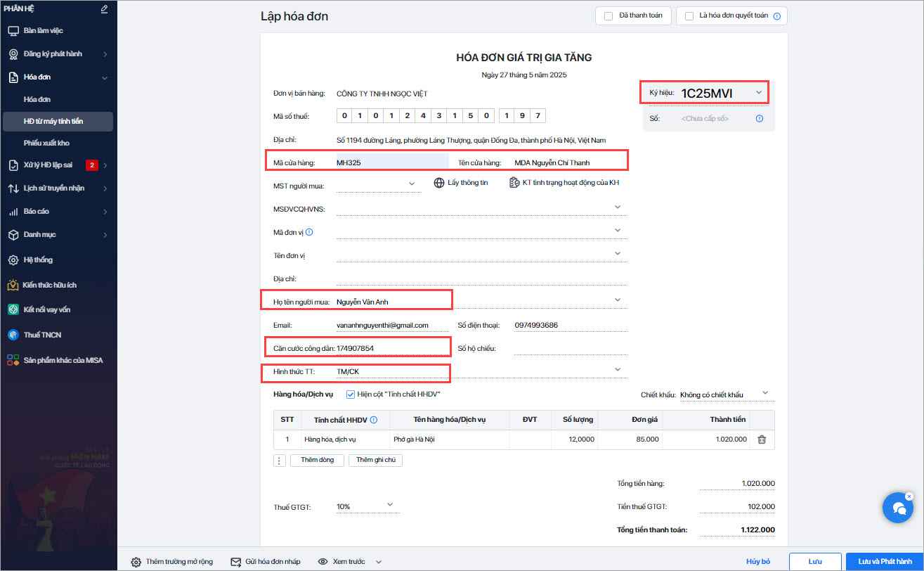Click the info icon next to Số field

coord(760,119)
